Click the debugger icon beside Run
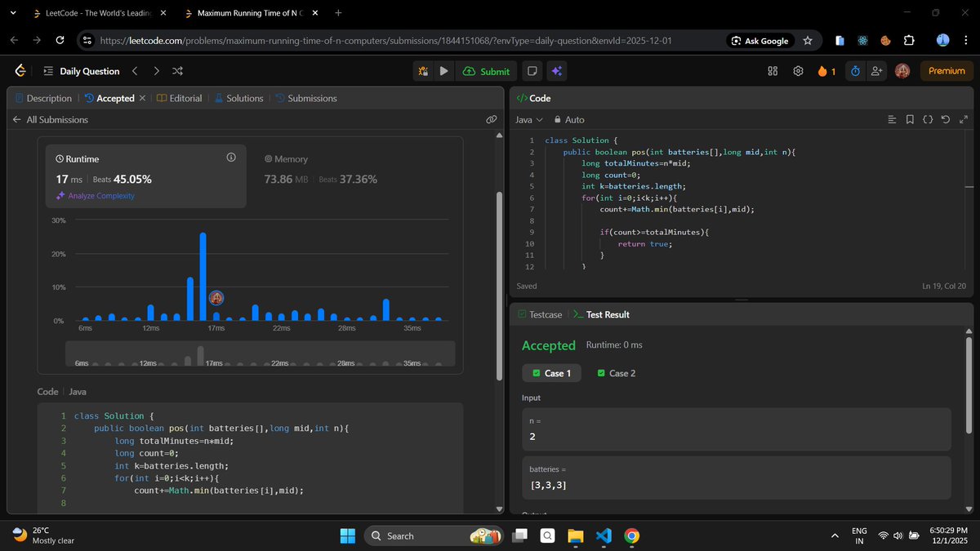This screenshot has height=551, width=980. pyautogui.click(x=423, y=71)
